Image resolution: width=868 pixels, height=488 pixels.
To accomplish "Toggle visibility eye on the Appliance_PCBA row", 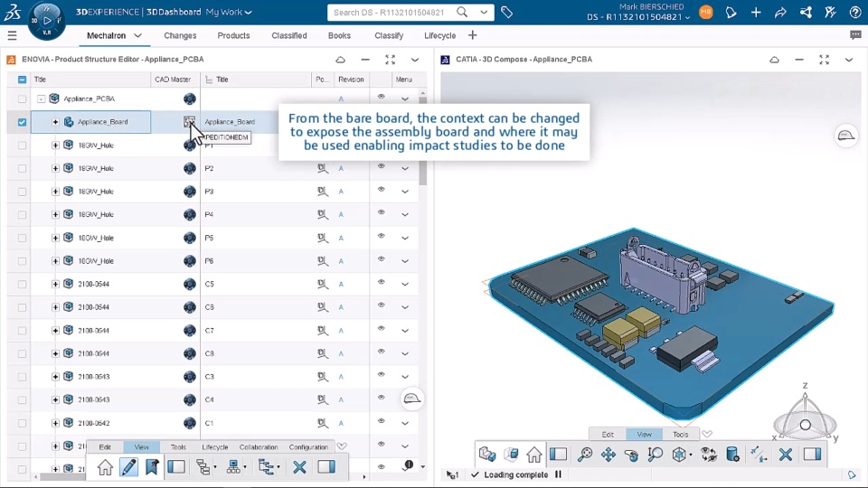I will click(x=381, y=97).
